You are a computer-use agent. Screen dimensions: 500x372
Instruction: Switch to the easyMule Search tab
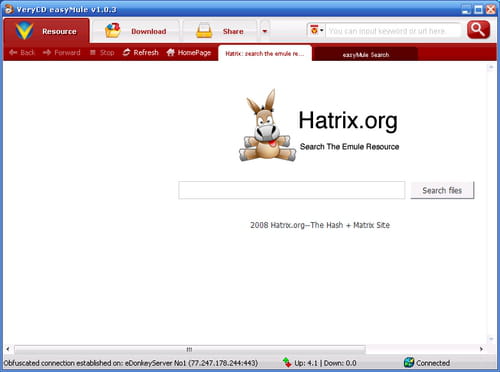366,54
